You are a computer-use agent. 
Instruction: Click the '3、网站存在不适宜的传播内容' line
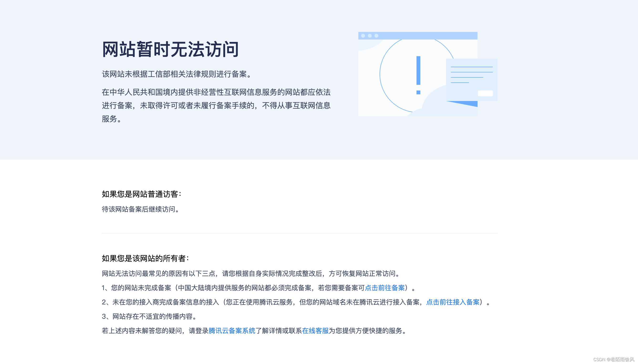(x=149, y=317)
